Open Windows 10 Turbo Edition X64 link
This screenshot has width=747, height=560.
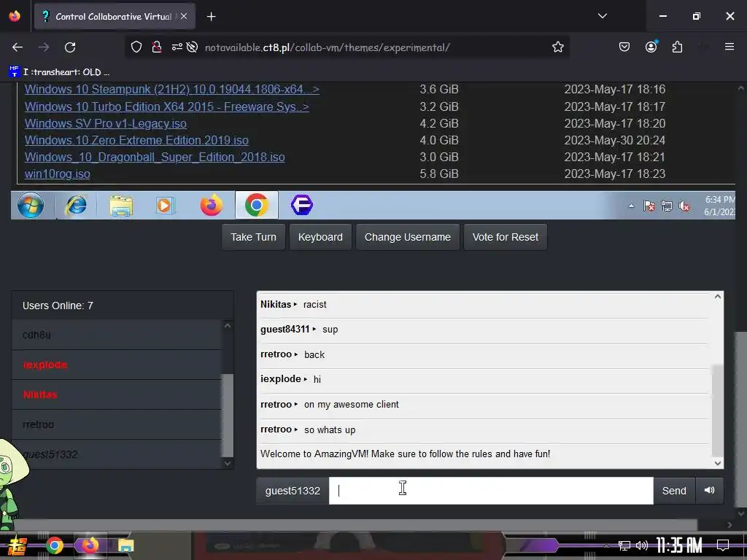tap(167, 106)
